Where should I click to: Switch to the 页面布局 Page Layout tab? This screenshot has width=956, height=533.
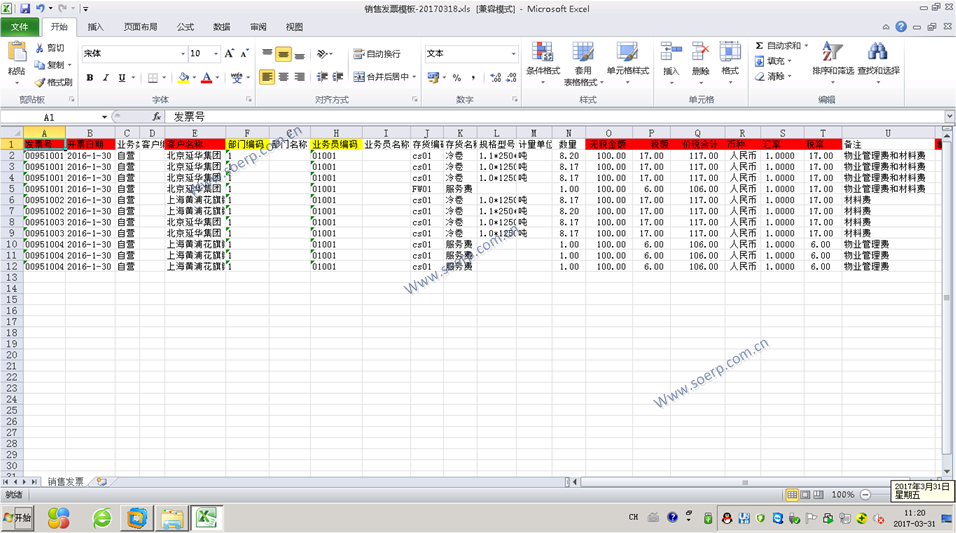coord(140,27)
